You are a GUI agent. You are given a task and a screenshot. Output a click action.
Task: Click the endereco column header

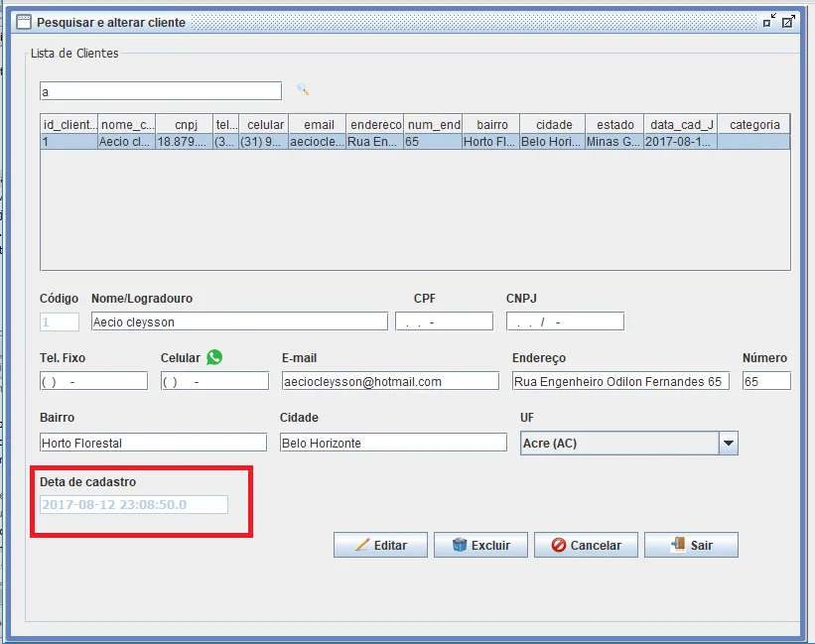click(x=375, y=125)
